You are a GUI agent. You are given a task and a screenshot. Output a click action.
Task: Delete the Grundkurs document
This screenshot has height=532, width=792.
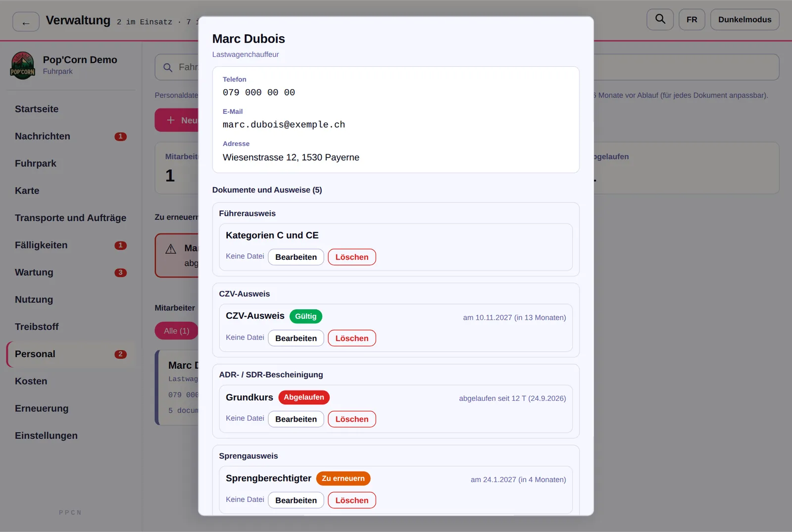pyautogui.click(x=352, y=419)
